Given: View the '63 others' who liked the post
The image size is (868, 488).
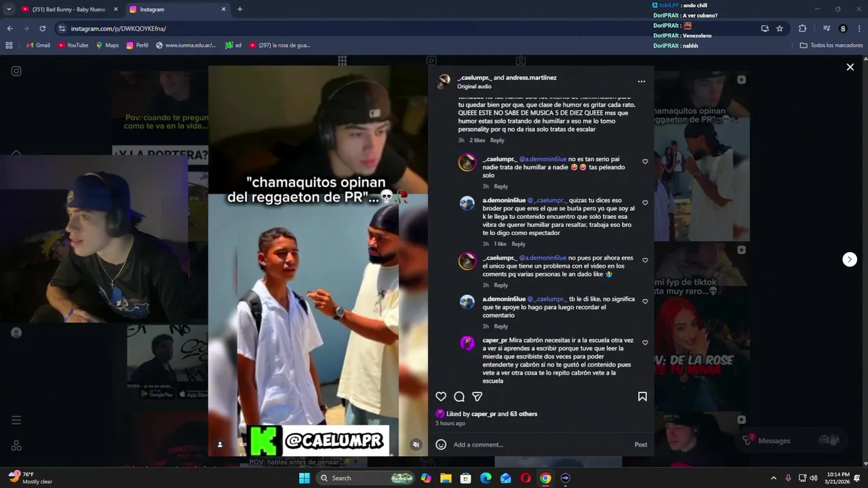Looking at the screenshot, I should [524, 414].
